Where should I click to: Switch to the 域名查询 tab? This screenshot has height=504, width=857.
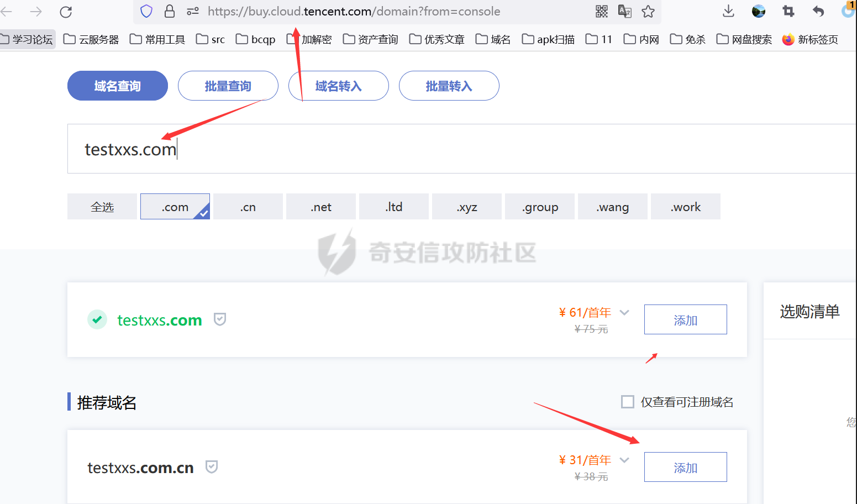point(118,86)
